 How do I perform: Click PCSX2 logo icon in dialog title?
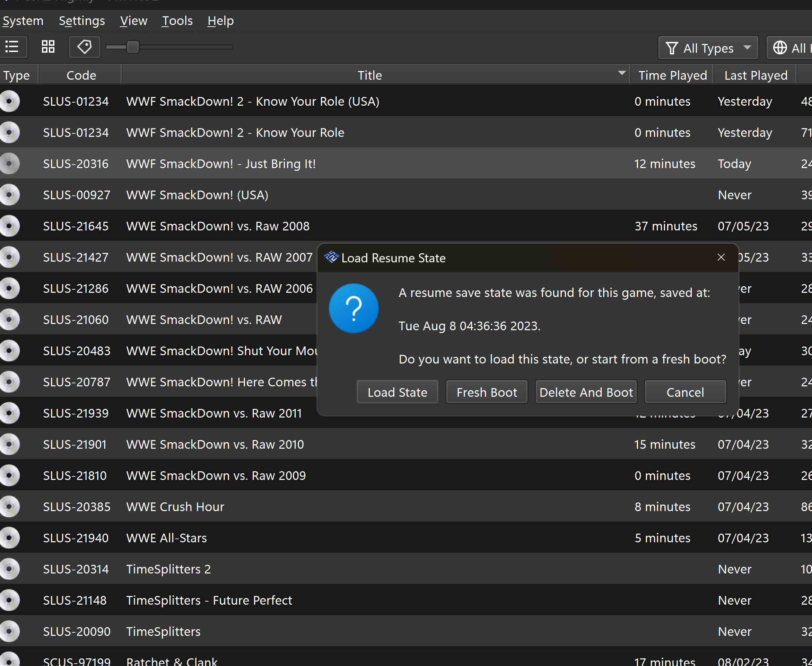pyautogui.click(x=331, y=257)
